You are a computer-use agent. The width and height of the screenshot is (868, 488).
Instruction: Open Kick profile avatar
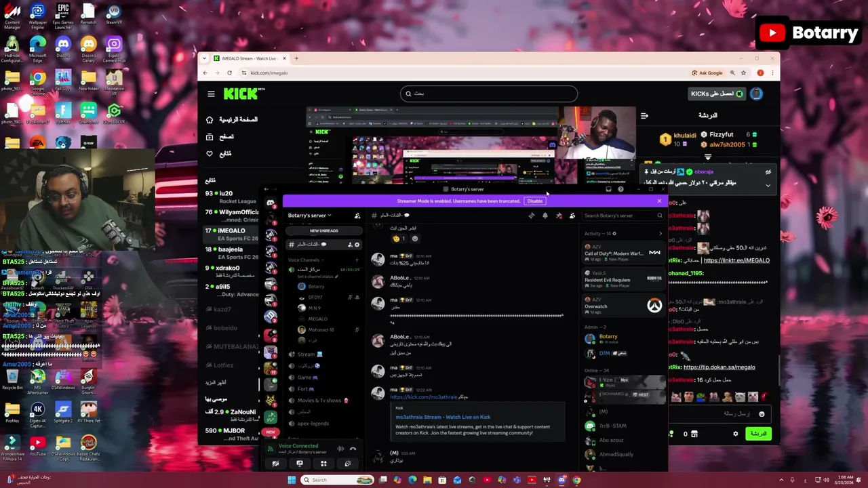[757, 94]
